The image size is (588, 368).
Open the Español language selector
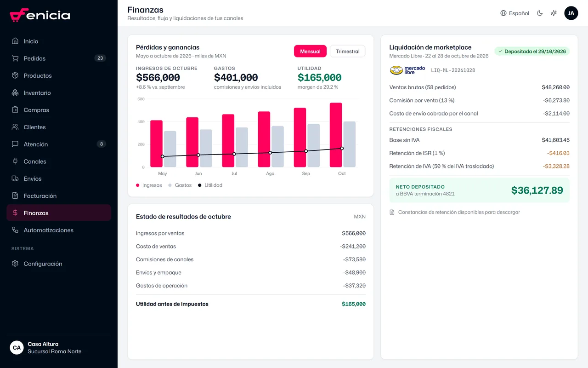(x=514, y=13)
